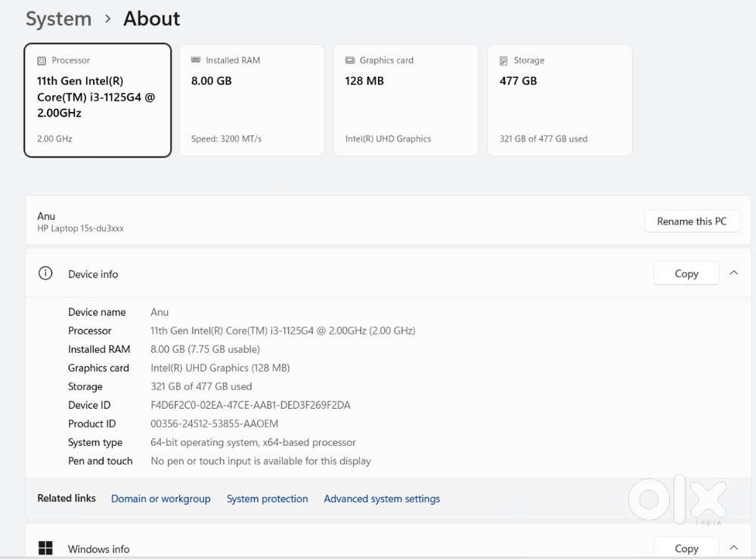
Task: Open Domain or workgroup link
Action: coord(161,499)
